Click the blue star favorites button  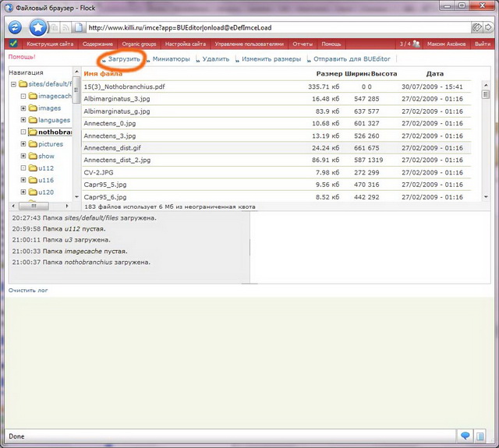coord(38,27)
